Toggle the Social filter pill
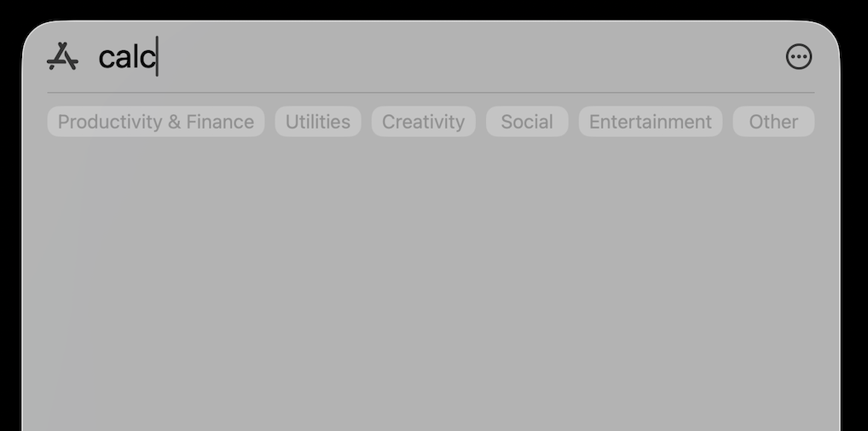The height and width of the screenshot is (431, 868). [x=527, y=122]
